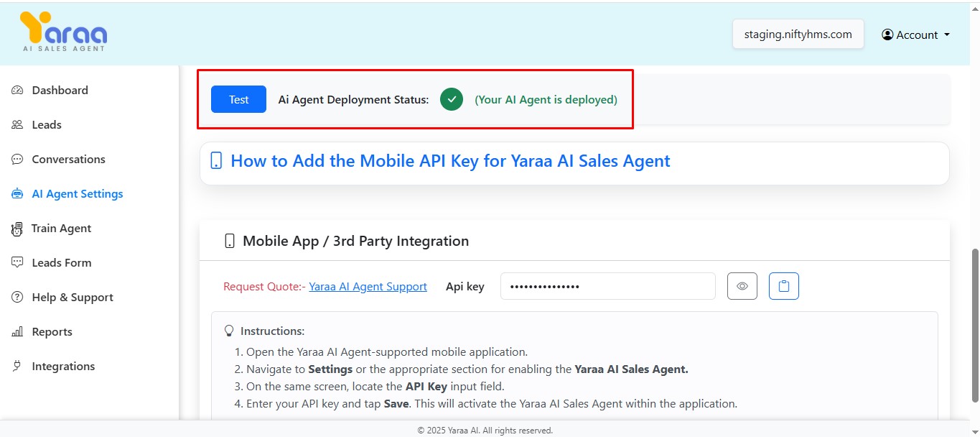Click the phone icon beside Mobile App heading
The width and height of the screenshot is (980, 437).
[230, 241]
